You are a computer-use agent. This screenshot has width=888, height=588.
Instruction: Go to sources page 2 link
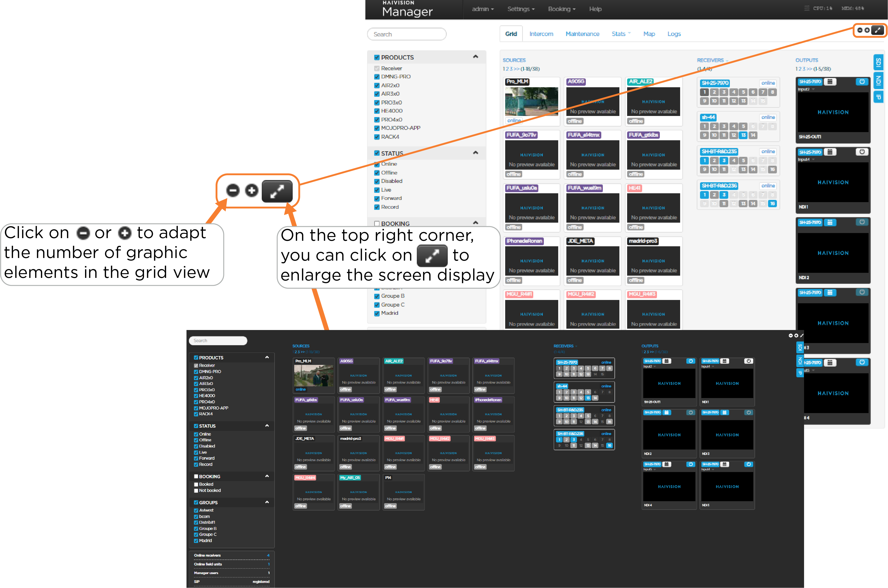(x=508, y=69)
